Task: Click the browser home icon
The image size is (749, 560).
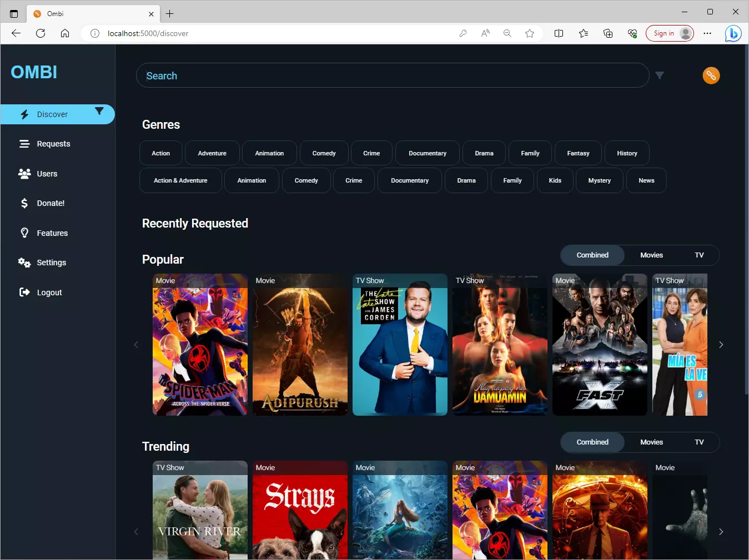Action: pos(65,33)
